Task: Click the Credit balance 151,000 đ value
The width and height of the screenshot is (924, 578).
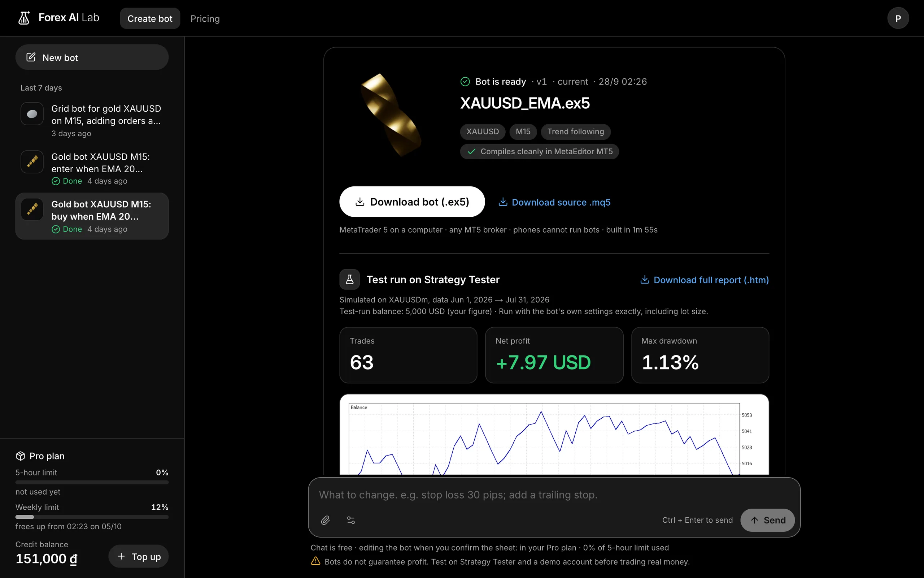Action: 47,558
